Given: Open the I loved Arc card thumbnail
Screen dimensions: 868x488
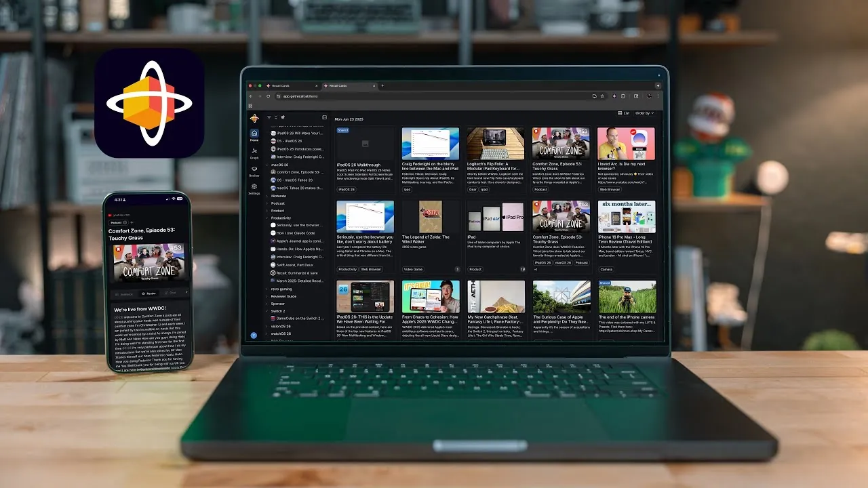Looking at the screenshot, I should click(626, 144).
